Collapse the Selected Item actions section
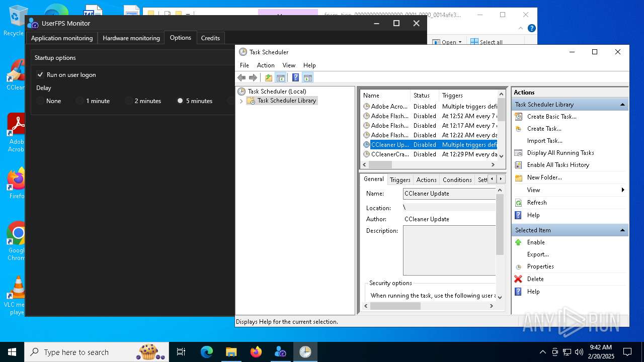Image resolution: width=644 pixels, height=362 pixels. 622,230
